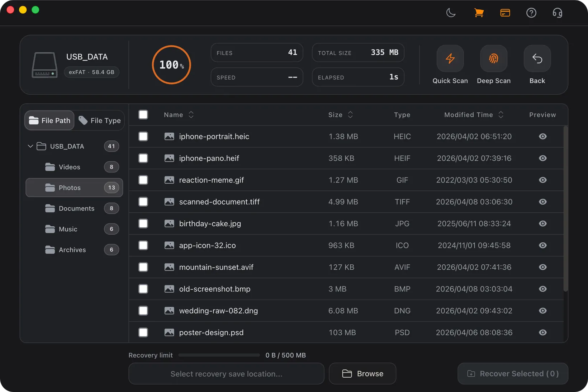This screenshot has width=588, height=392.
Task: Check the scanned-document.tiff checkbox
Action: 143,202
